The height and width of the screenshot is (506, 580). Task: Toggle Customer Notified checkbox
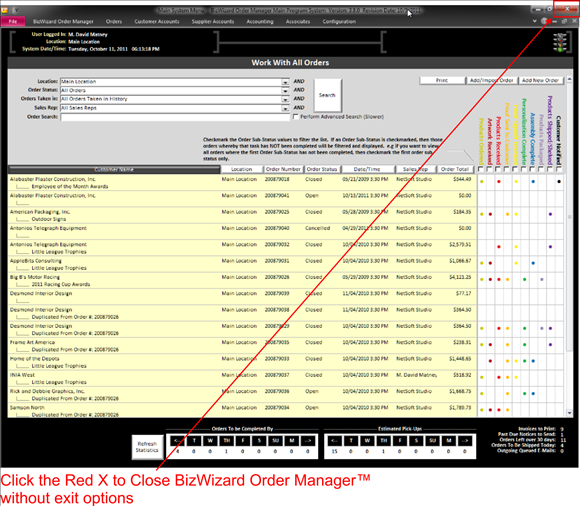click(559, 169)
